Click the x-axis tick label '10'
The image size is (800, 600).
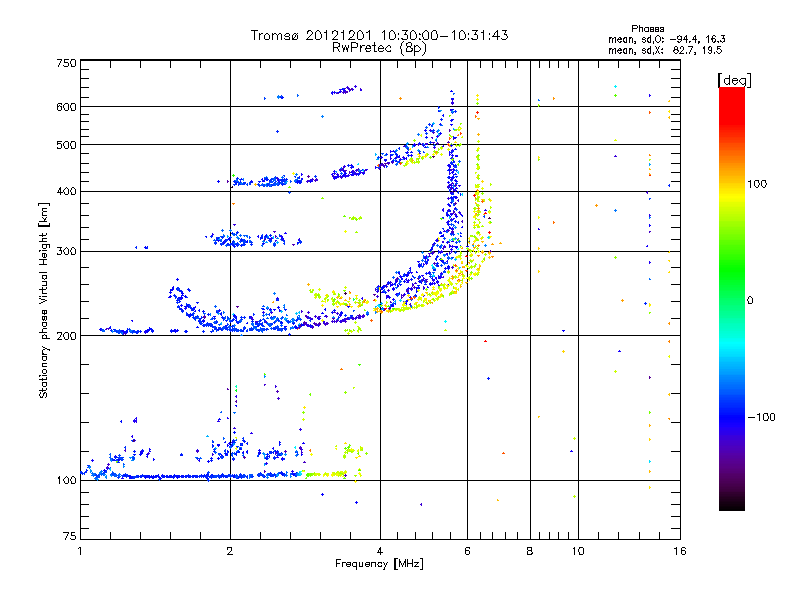[x=578, y=551]
